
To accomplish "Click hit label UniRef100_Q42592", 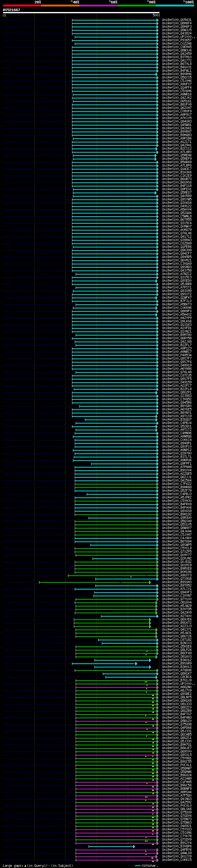I will point(176,802).
